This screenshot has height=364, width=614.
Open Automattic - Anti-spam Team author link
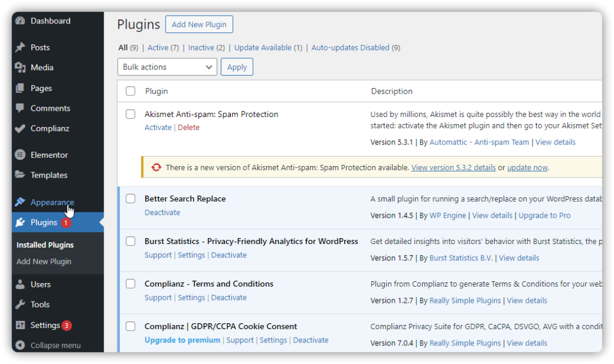[x=479, y=142]
